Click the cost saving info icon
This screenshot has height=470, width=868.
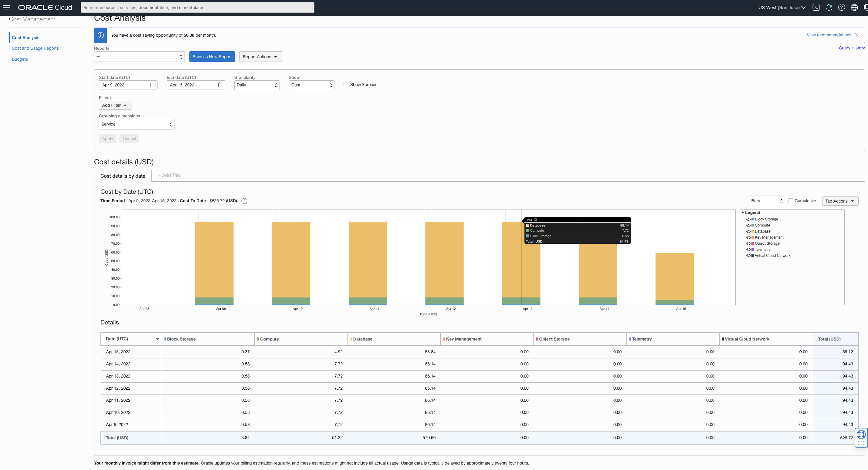tap(100, 35)
